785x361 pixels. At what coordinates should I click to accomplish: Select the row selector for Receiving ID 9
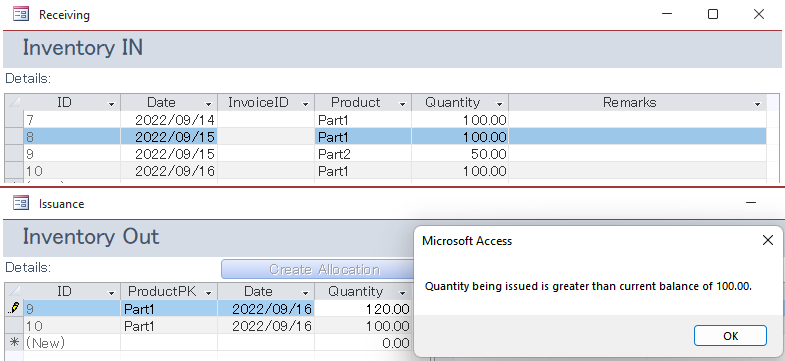14,154
